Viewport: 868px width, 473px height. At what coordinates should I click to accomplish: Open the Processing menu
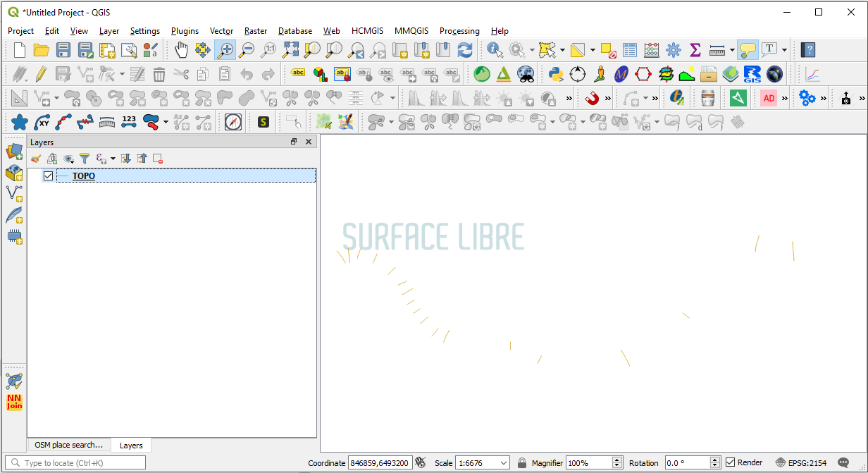click(x=459, y=31)
